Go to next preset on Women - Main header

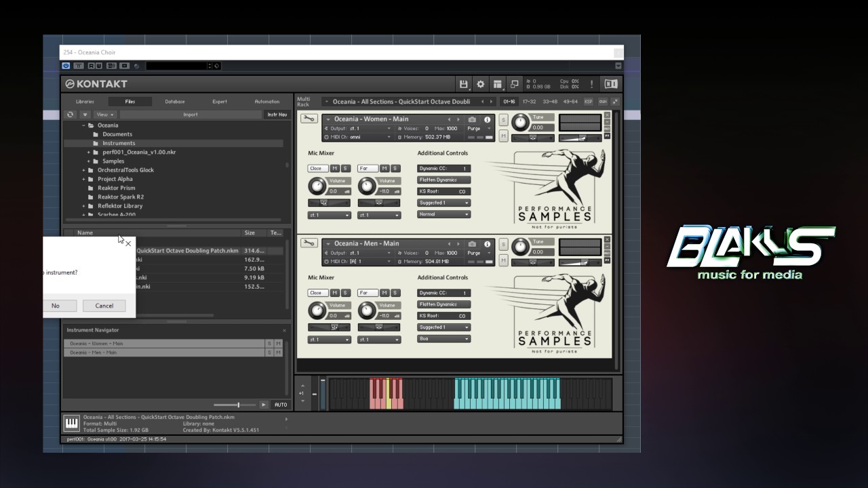458,119
